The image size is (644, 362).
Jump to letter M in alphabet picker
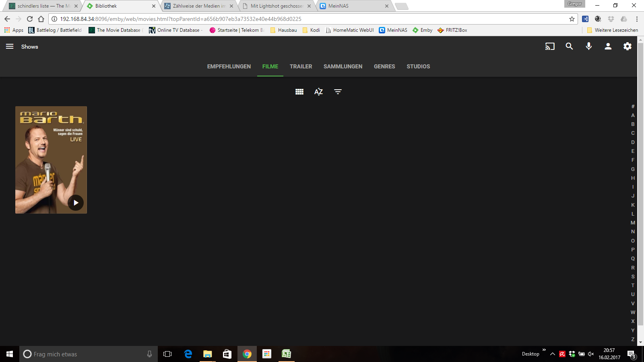[x=633, y=223]
